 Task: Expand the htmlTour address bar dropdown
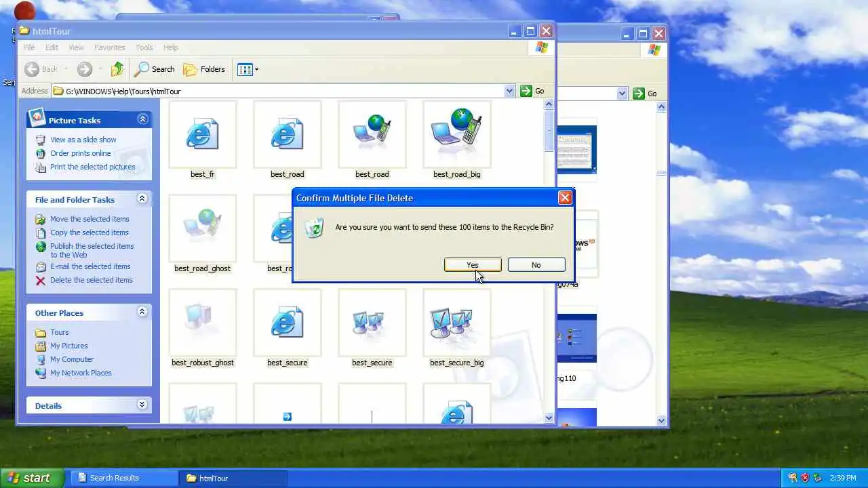(509, 91)
